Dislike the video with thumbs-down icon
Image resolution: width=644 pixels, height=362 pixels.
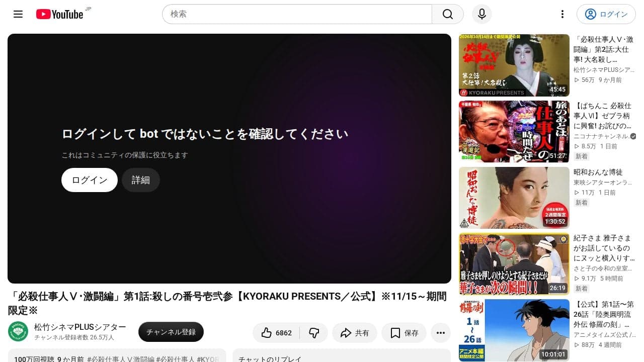(314, 333)
